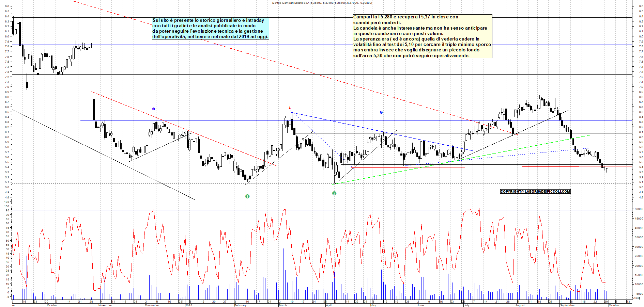Click the November label on time axis
Image resolution: width=644 pixels, height=307 pixels.
[105, 305]
